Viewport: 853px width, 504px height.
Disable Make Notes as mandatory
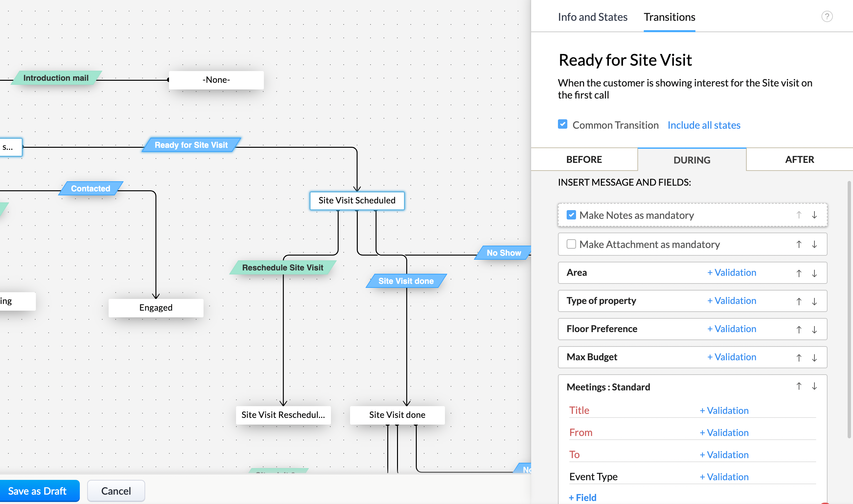click(x=571, y=215)
